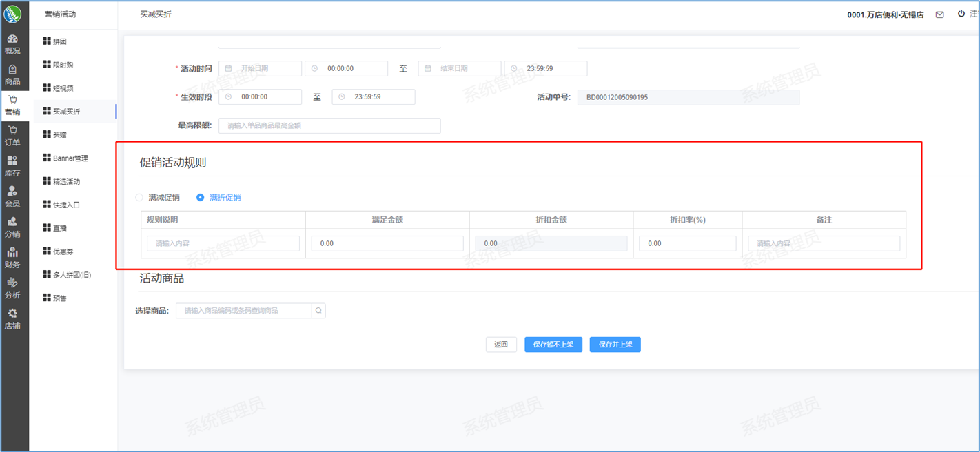
Task: Click the mail envelope icon in header
Action: 939,14
